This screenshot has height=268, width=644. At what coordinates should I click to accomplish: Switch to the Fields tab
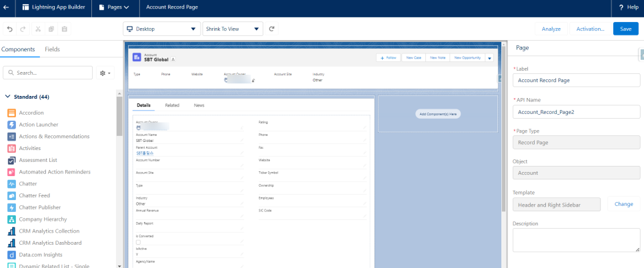coord(52,49)
